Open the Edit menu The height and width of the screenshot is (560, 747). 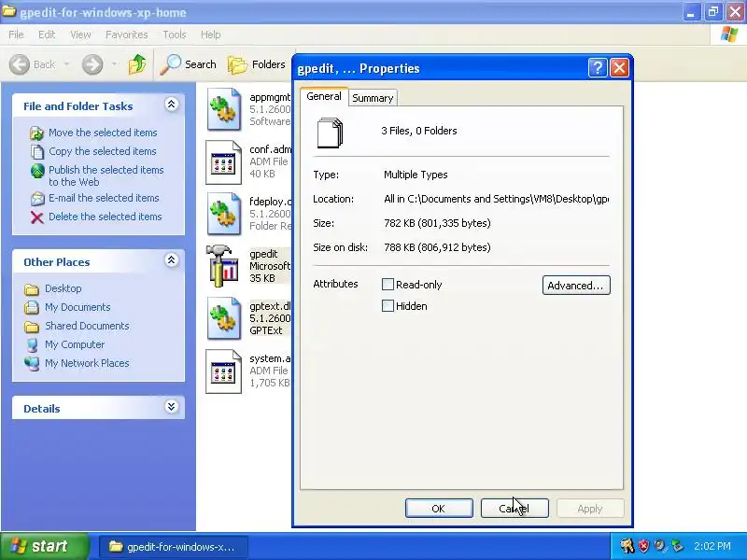47,35
